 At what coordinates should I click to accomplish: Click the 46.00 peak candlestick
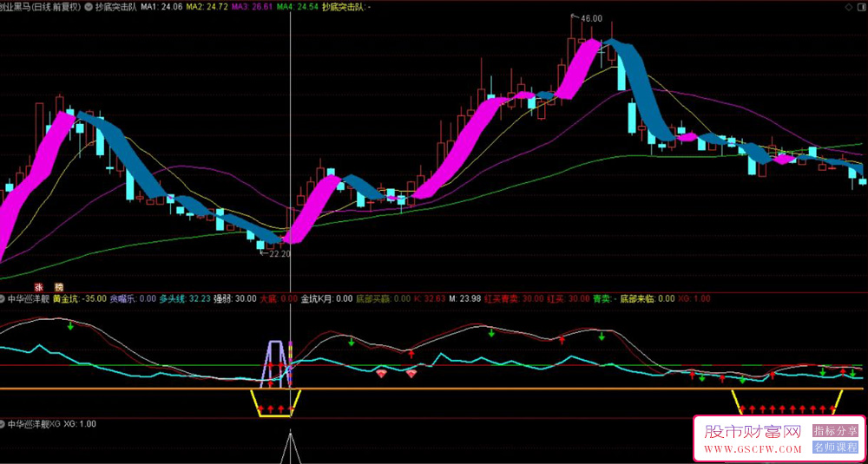coord(572,44)
